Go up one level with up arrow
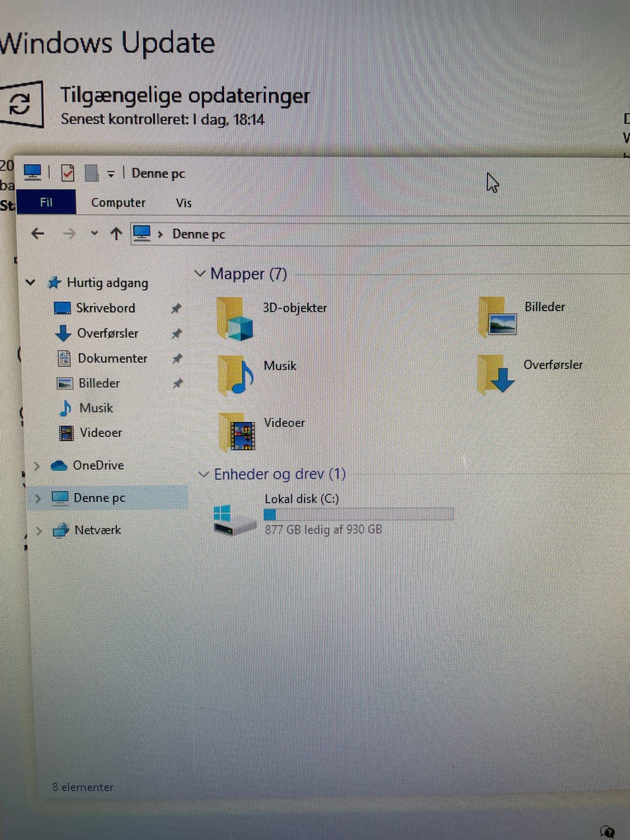Screen dimensions: 630x840 (116, 233)
